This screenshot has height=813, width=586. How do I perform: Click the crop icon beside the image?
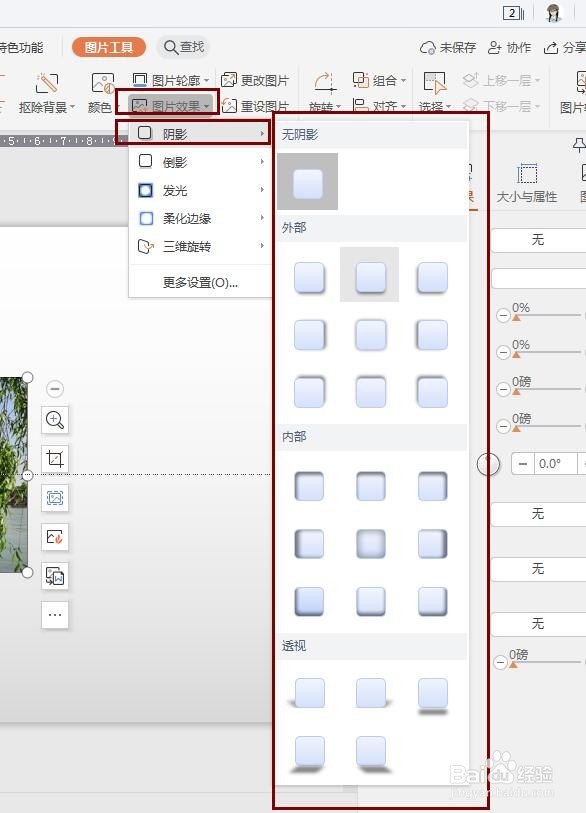(x=55, y=458)
